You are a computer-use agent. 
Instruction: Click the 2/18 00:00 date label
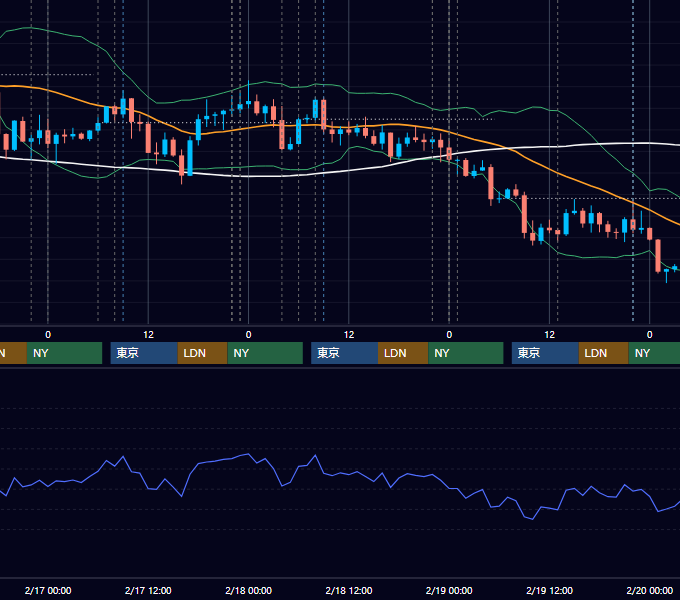pyautogui.click(x=248, y=590)
